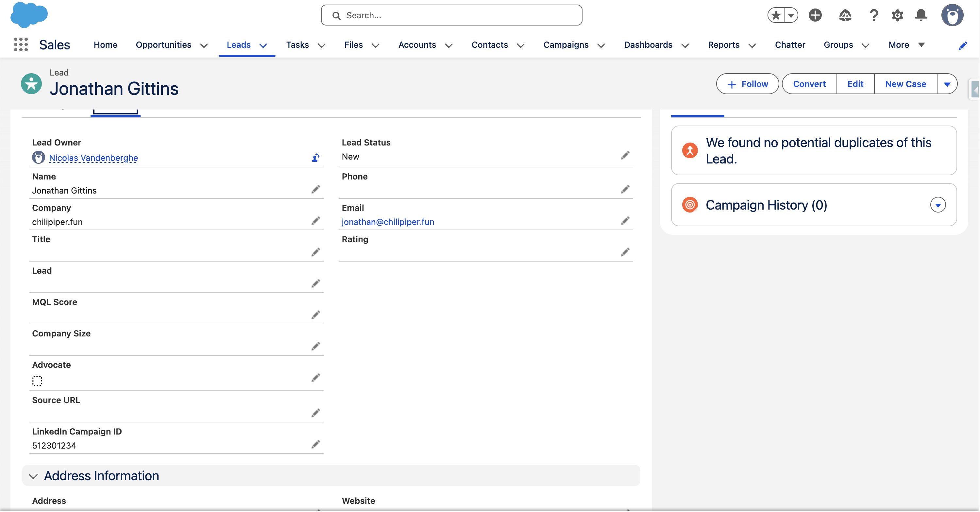This screenshot has height=512, width=980.
Task: Go to the Chatter tab
Action: click(790, 45)
